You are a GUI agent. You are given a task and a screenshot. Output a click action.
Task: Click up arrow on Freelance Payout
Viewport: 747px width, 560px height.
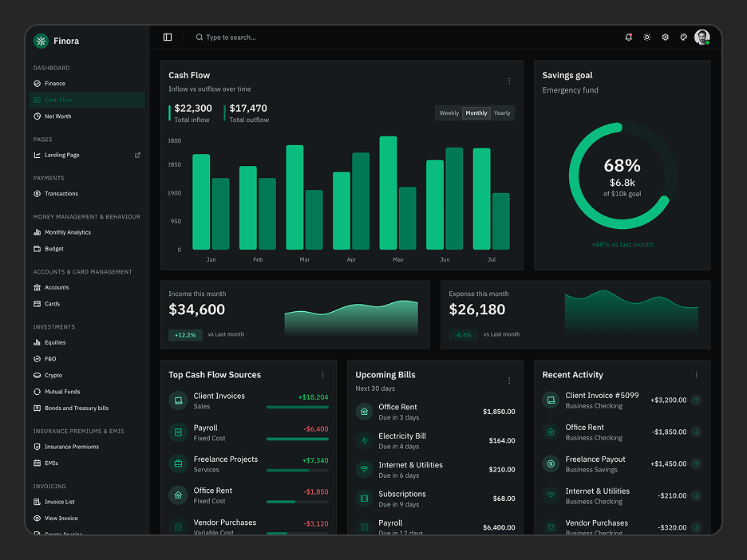[x=696, y=463]
